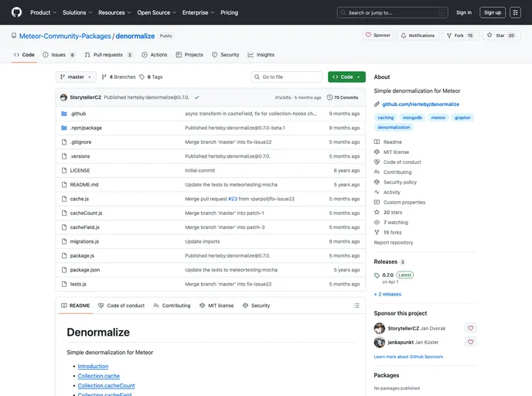Open the Product dropdown menu
The width and height of the screenshot is (532, 396).
pyautogui.click(x=43, y=12)
